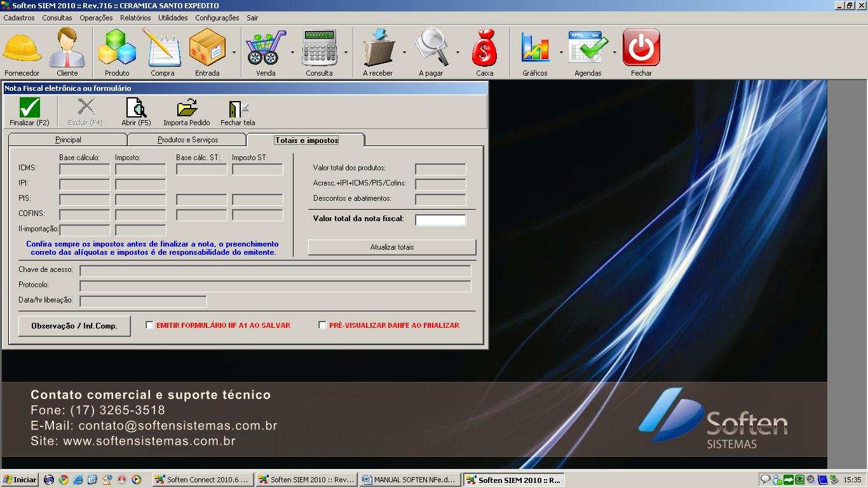The width and height of the screenshot is (868, 488).
Task: Click the ICMS Base cálculo field
Action: (85, 169)
